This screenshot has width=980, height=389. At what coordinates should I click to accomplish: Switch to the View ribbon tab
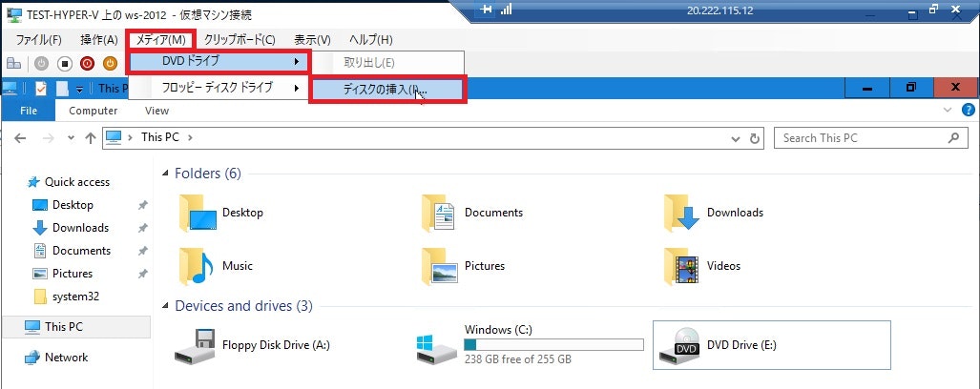tap(156, 111)
